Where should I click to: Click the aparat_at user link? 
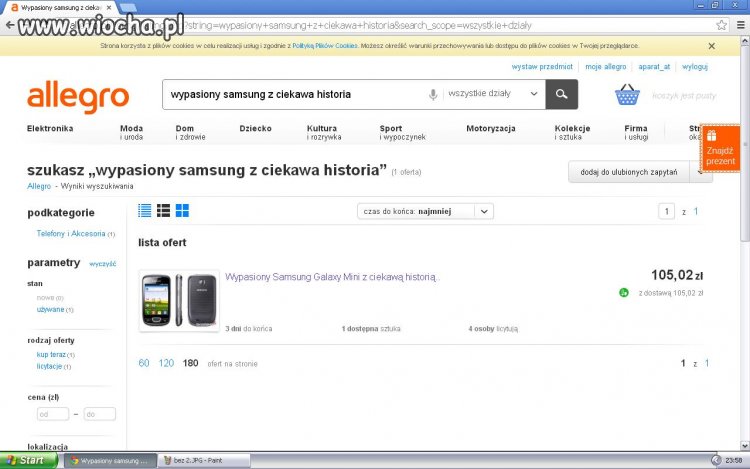[654, 66]
